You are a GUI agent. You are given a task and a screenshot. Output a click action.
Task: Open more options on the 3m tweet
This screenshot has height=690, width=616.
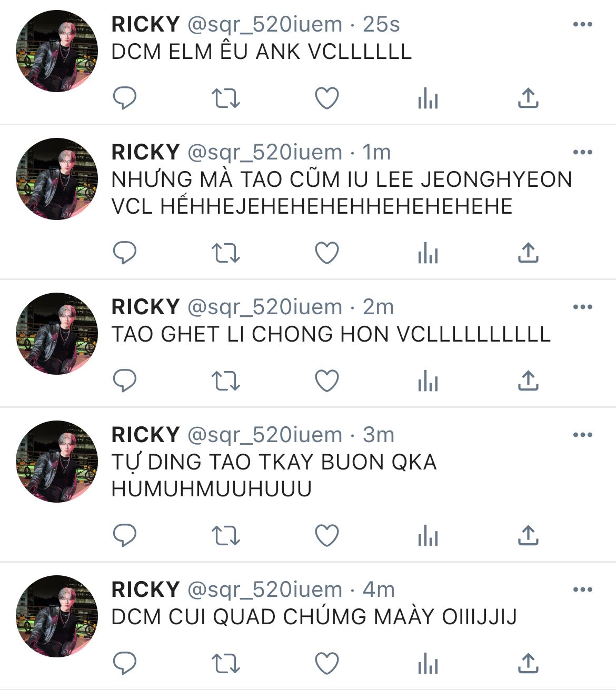pyautogui.click(x=582, y=435)
